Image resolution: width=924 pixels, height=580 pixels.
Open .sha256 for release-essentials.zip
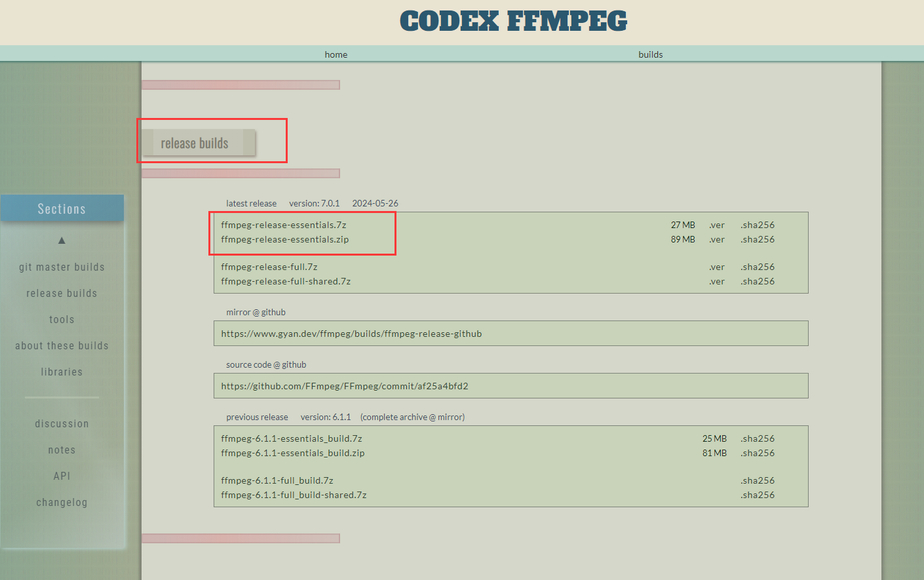coord(758,239)
